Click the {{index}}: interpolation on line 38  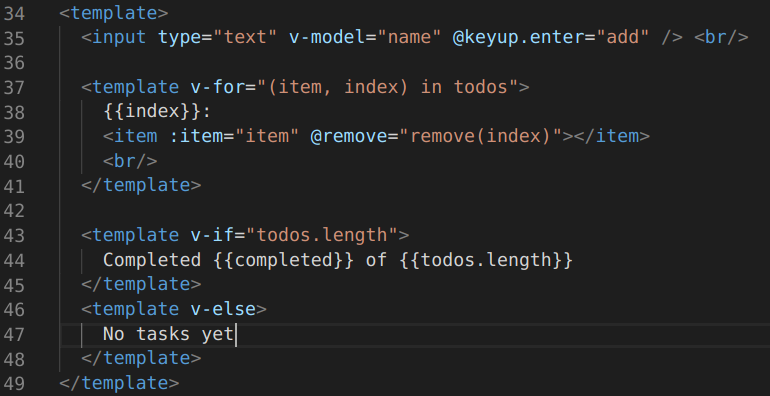[x=157, y=112]
